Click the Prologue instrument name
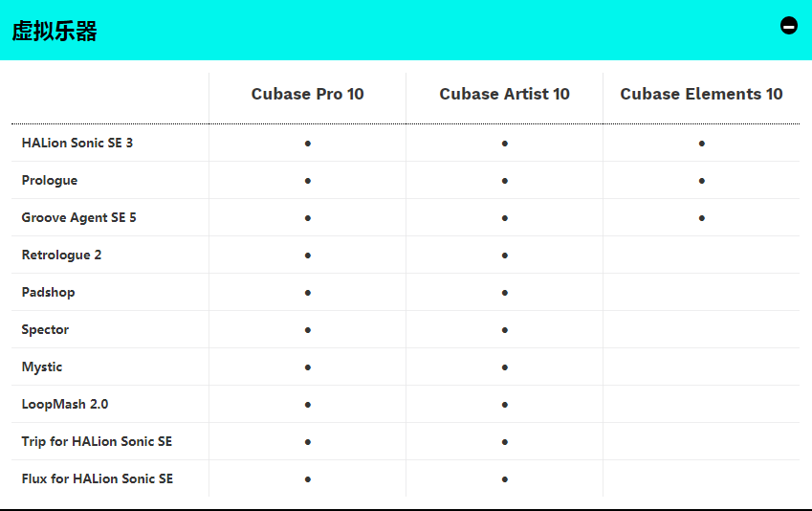The image size is (812, 511). (50, 180)
